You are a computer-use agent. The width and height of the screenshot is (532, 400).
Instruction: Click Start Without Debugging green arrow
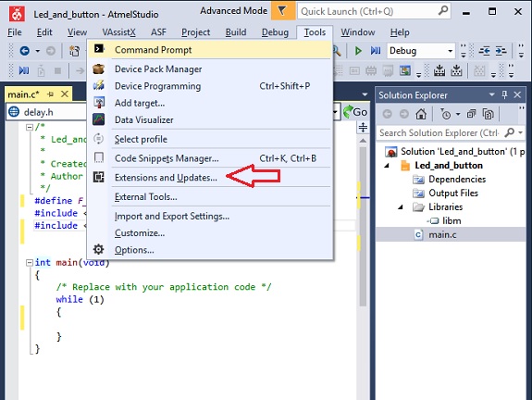[358, 51]
